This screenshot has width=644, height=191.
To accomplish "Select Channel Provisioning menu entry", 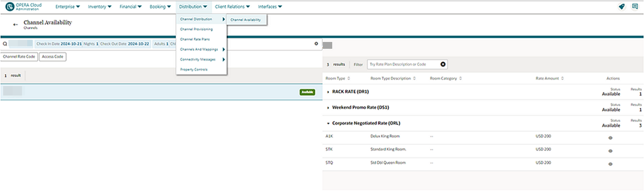I will coord(196,29).
